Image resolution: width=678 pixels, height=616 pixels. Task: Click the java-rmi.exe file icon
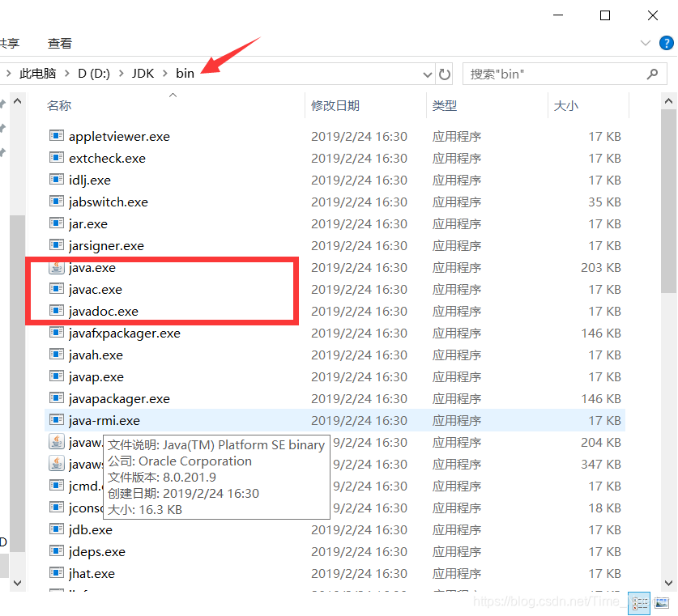click(x=56, y=420)
